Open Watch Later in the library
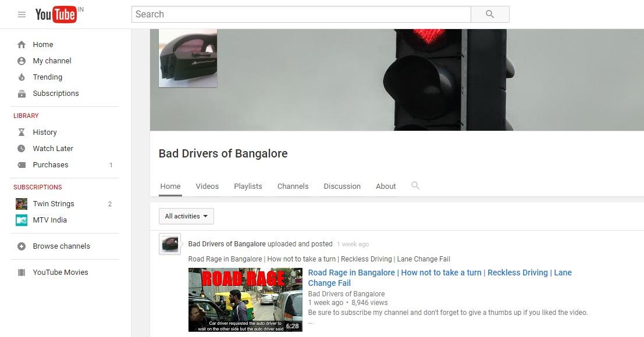 pos(52,149)
